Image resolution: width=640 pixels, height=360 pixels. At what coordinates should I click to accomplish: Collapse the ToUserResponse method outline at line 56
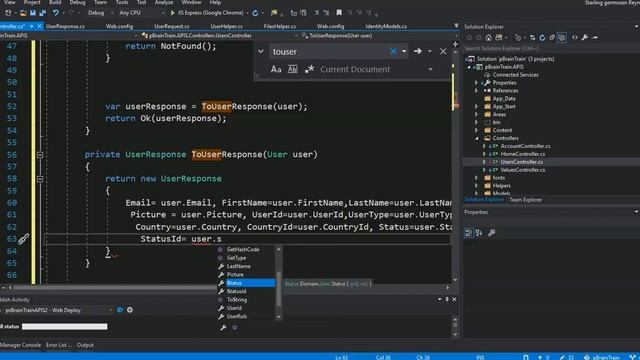click(x=40, y=155)
